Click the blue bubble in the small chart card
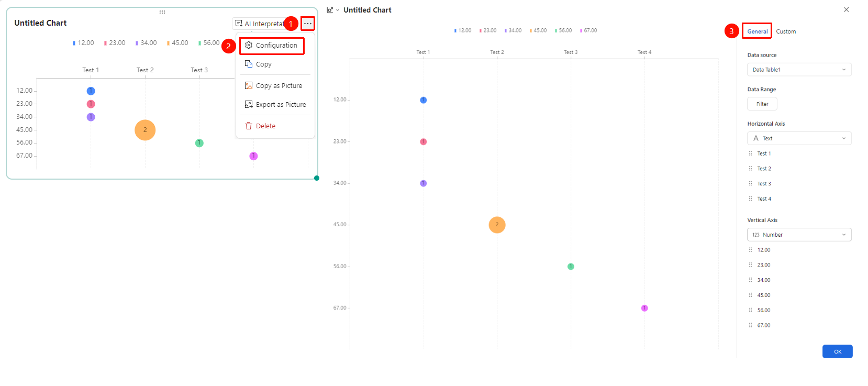The height and width of the screenshot is (386, 868). 91,91
